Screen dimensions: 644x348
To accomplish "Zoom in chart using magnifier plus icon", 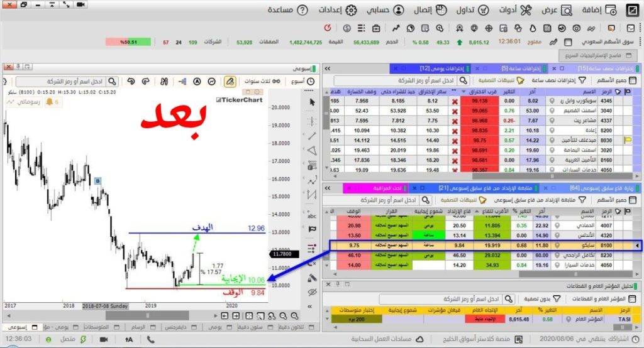I will coord(294,316).
